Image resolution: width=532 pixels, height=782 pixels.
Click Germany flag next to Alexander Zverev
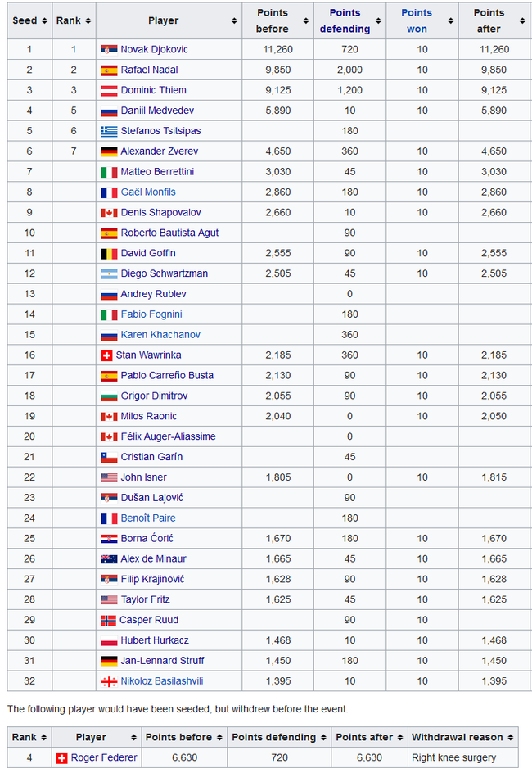point(109,151)
